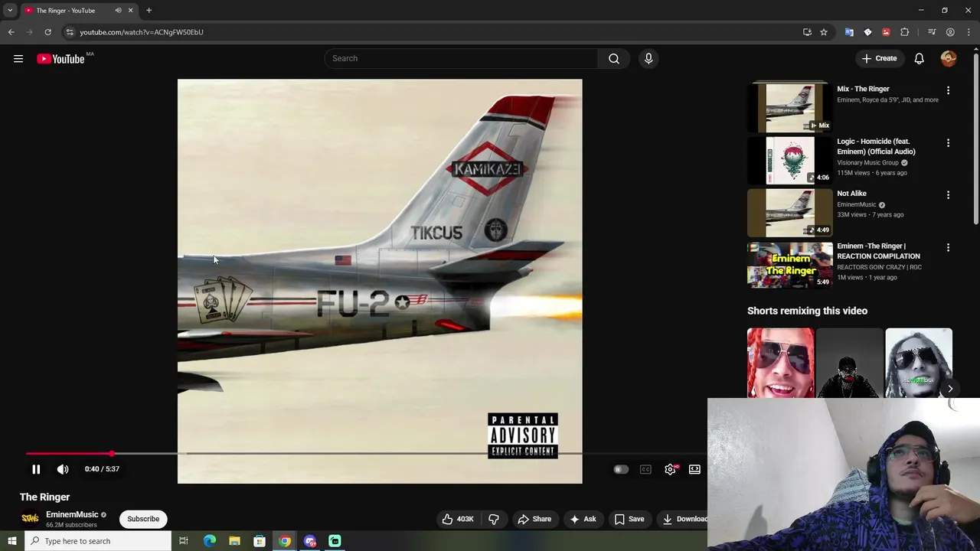This screenshot has width=980, height=551.
Task: View site information icon in address bar
Action: coord(70,32)
